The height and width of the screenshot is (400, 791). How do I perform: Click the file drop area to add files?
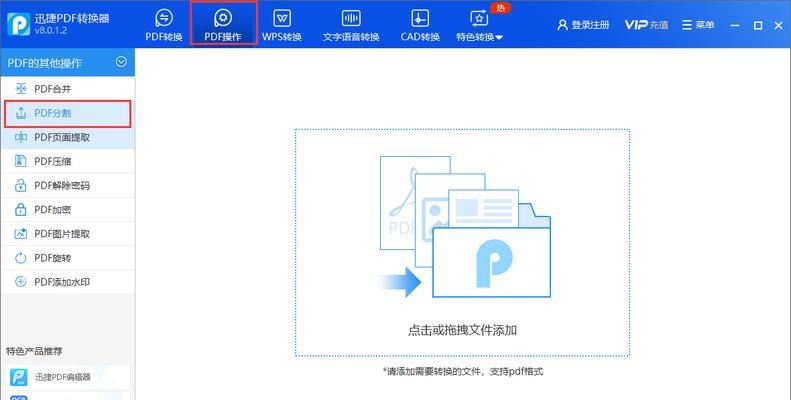(462, 243)
